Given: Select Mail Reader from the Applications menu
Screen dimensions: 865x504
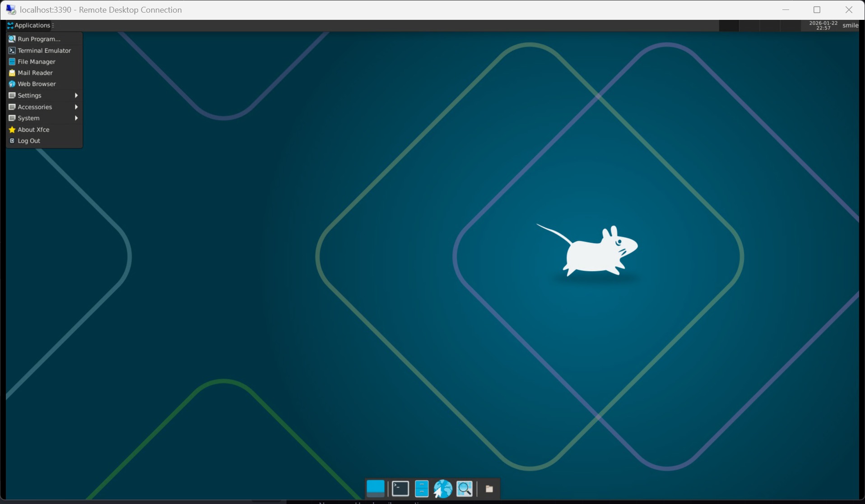Looking at the screenshot, I should pos(34,72).
